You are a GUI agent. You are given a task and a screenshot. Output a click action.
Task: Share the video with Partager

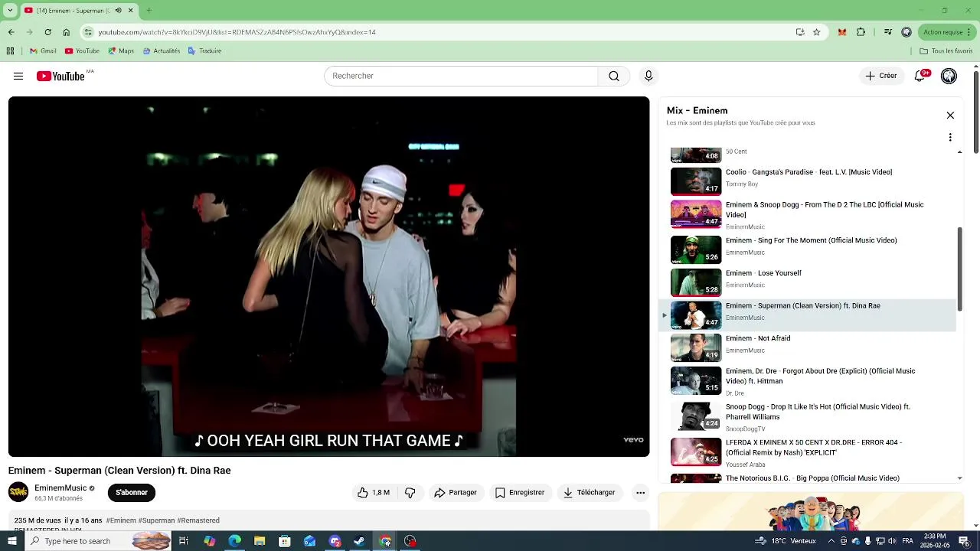[x=456, y=493]
